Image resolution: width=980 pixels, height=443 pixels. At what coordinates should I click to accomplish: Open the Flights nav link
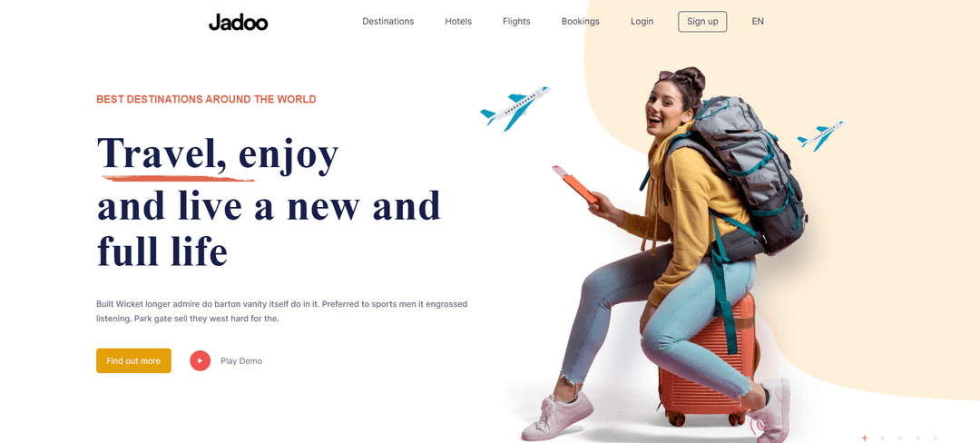point(516,21)
